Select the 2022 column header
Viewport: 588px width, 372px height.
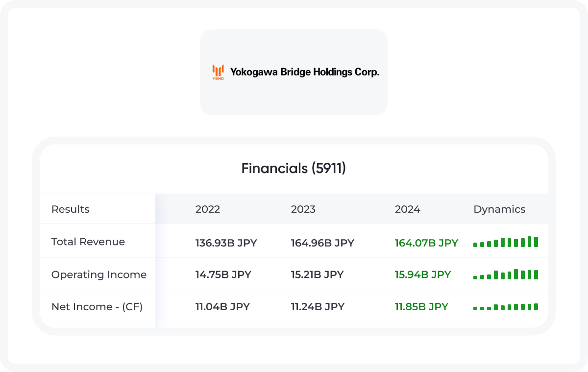click(x=208, y=209)
